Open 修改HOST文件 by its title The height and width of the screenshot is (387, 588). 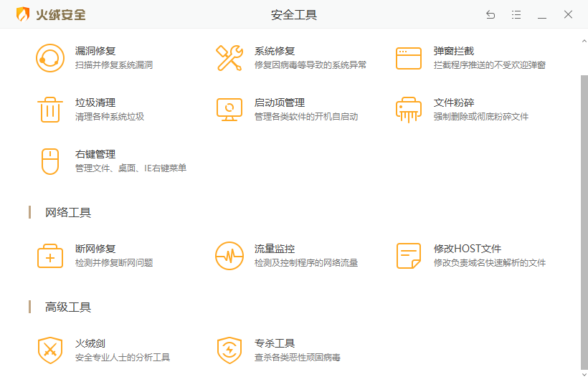468,249
